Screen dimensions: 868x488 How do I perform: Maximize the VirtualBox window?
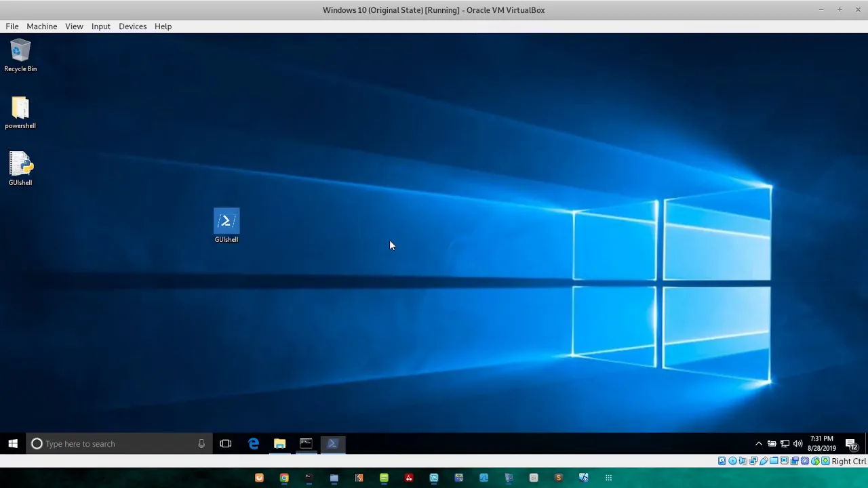(840, 9)
